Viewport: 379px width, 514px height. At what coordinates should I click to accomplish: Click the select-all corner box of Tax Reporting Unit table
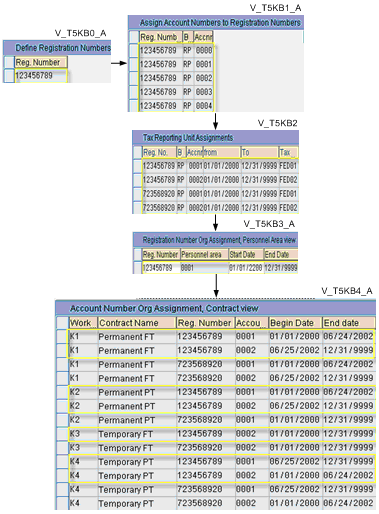tap(137, 153)
